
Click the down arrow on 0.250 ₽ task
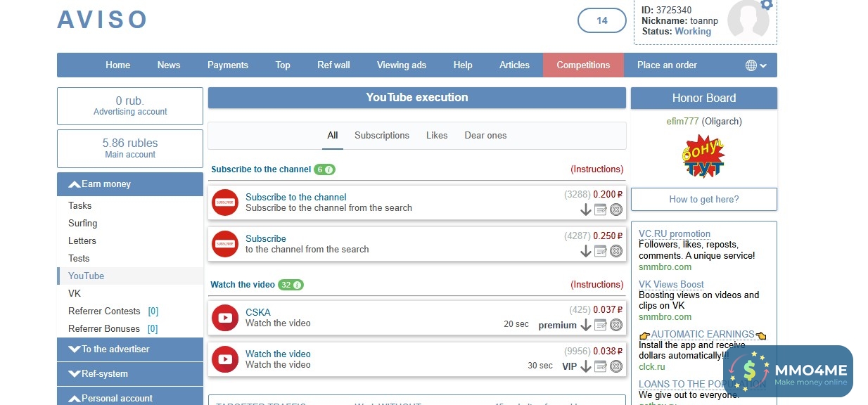pos(585,251)
